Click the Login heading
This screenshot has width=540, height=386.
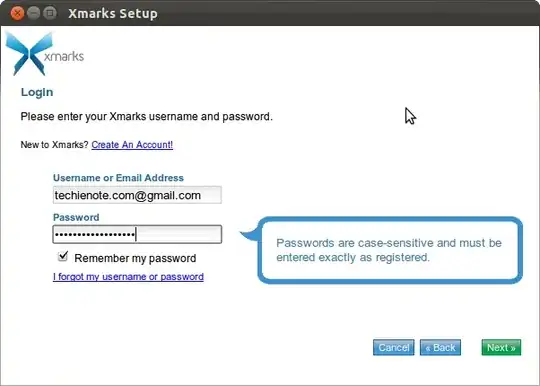tap(37, 92)
